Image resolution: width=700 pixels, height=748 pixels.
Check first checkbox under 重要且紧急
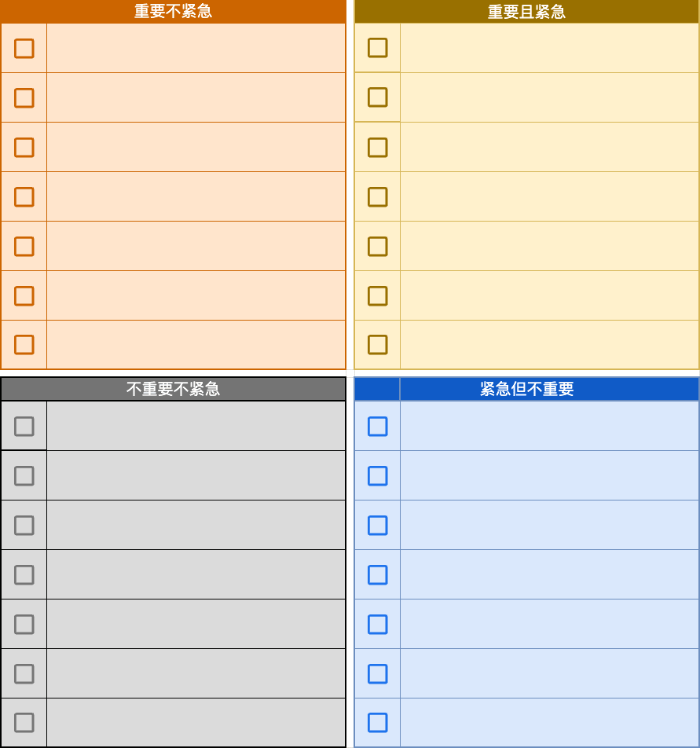(378, 48)
